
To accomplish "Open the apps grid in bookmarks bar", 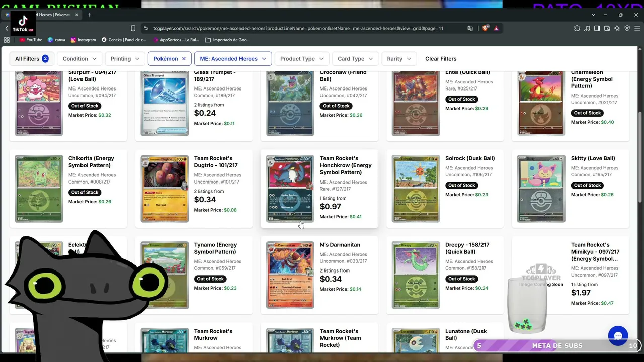I will pyautogui.click(x=7, y=40).
